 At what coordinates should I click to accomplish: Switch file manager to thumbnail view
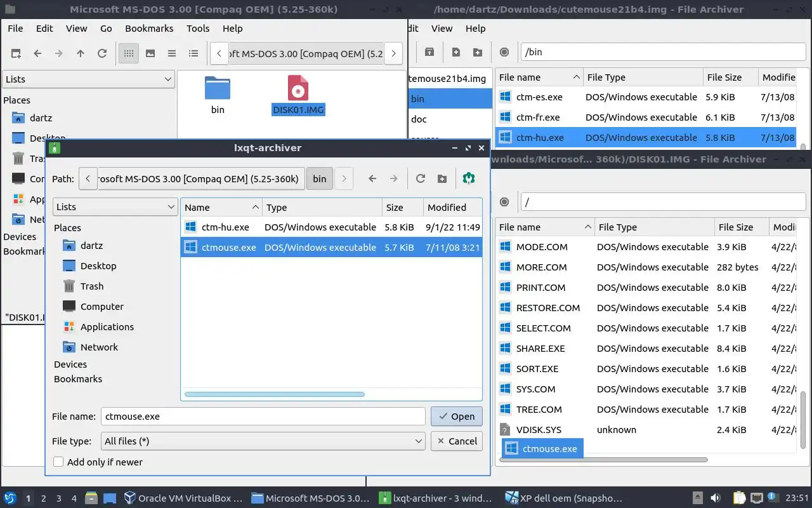tap(150, 53)
